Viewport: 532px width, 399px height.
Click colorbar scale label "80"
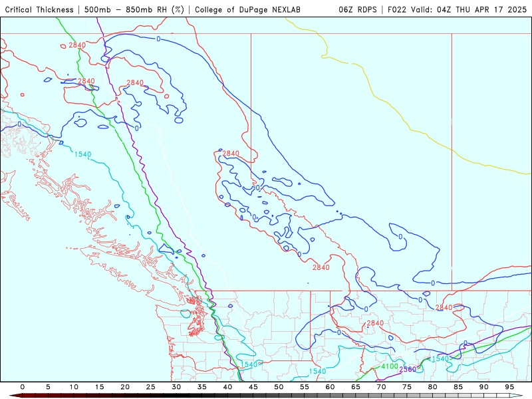(433, 387)
